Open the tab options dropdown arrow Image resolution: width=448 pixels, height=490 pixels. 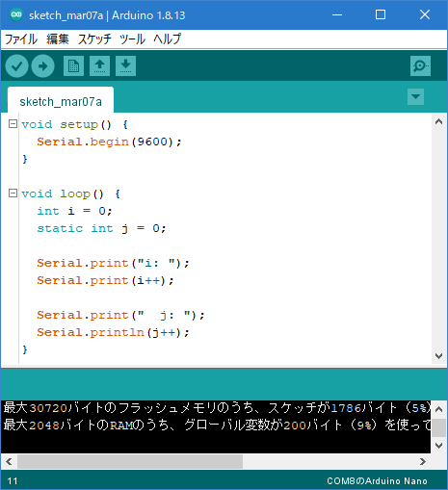(415, 96)
